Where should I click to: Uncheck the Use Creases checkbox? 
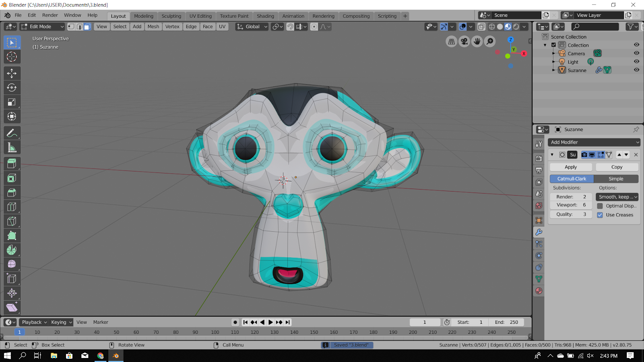pos(600,215)
